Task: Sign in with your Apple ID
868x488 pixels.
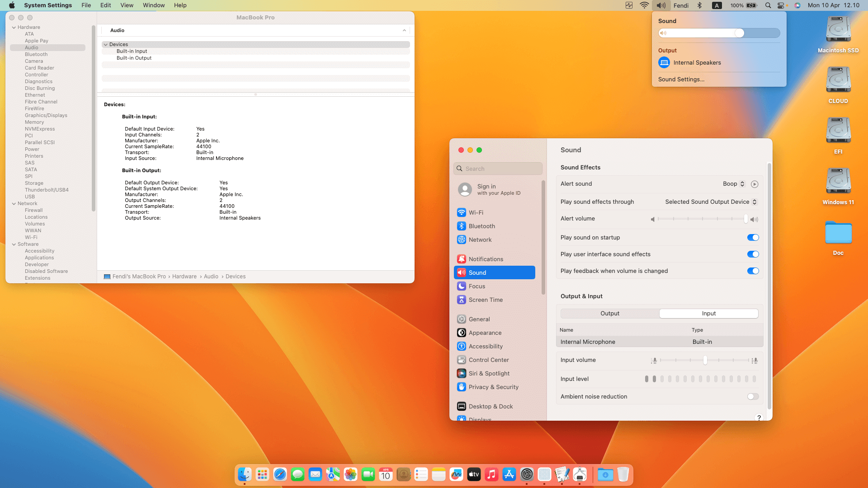Action: point(494,189)
